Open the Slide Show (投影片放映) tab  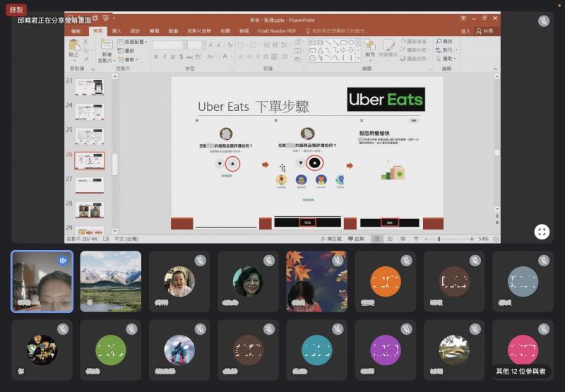click(x=199, y=31)
